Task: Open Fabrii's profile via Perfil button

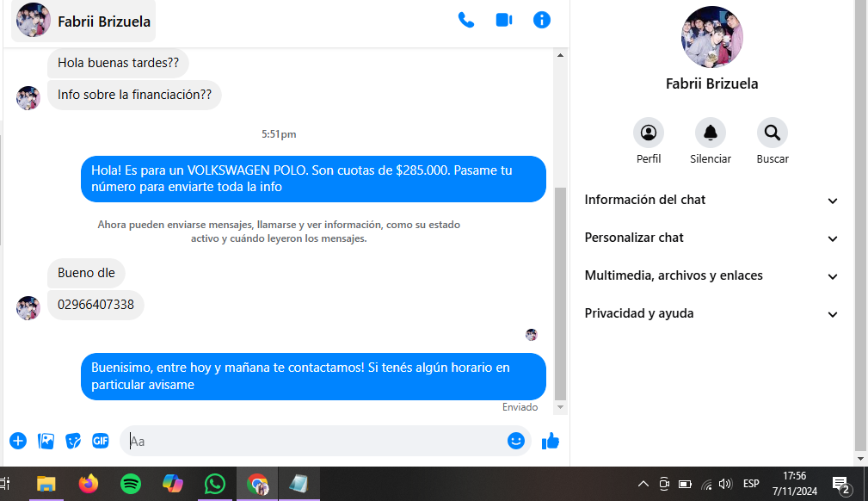Action: 649,133
